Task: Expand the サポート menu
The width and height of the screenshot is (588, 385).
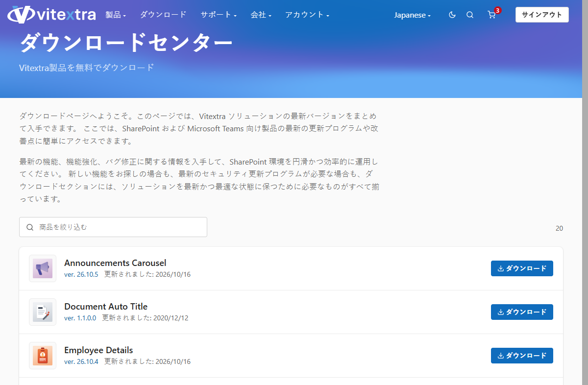Action: pos(219,15)
